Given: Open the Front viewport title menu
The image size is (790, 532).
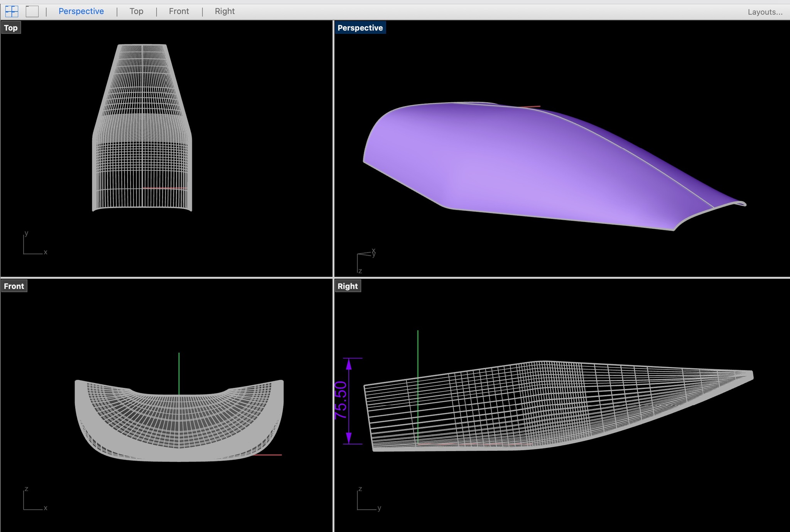Looking at the screenshot, I should tap(14, 286).
